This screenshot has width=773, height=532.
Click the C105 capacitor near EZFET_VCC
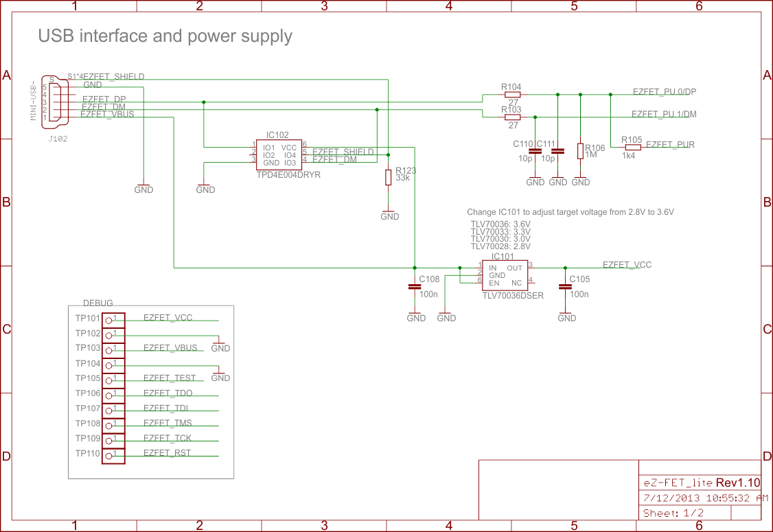(x=565, y=285)
